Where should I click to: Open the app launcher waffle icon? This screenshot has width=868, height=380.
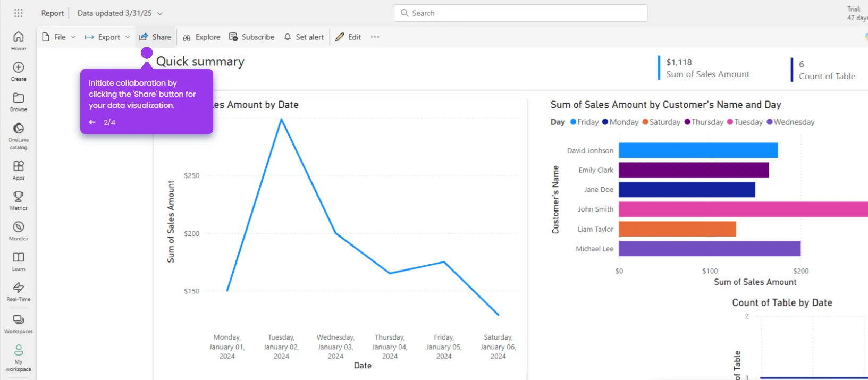(19, 13)
